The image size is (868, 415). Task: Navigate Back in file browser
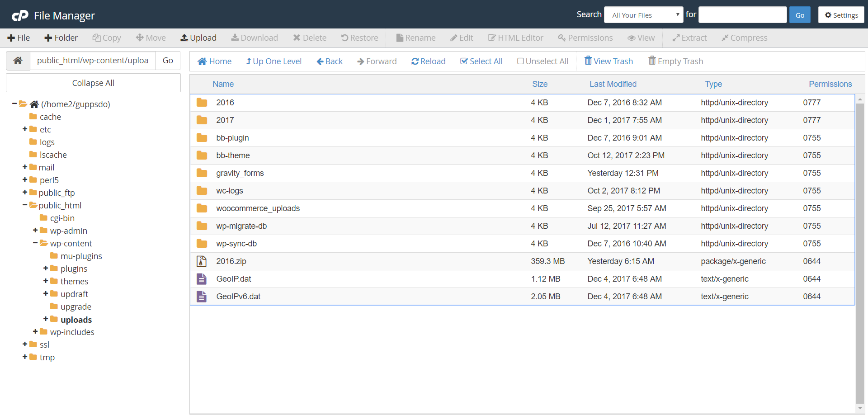[x=330, y=61]
